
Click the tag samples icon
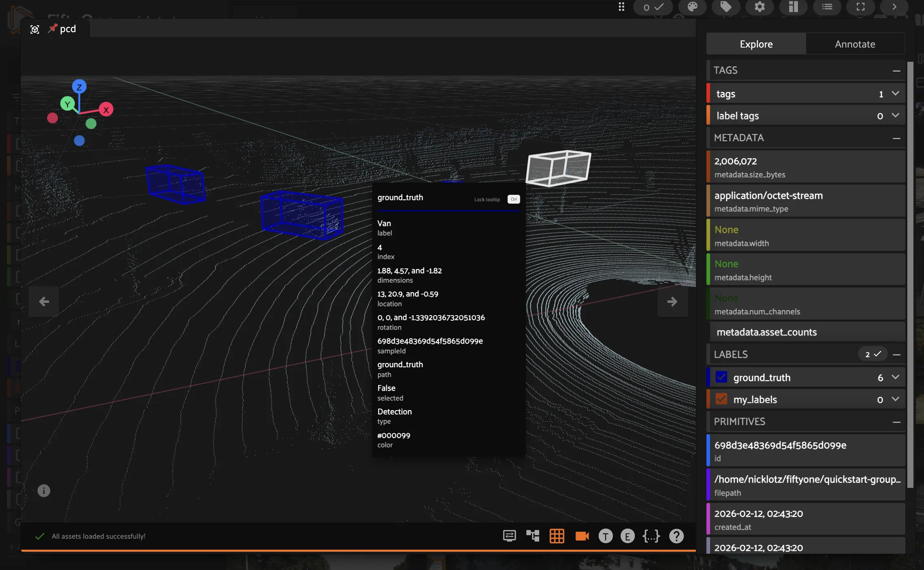point(726,7)
